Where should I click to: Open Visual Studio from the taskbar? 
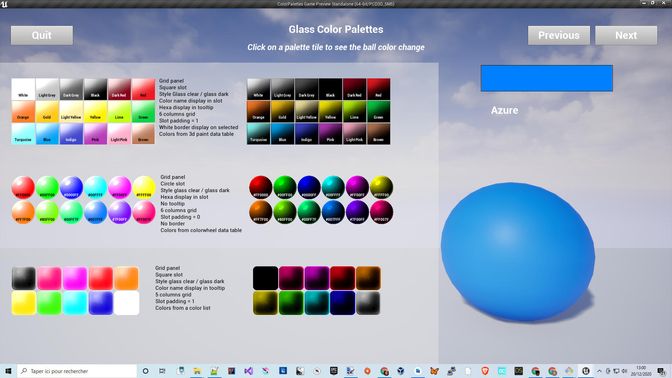pos(248,371)
